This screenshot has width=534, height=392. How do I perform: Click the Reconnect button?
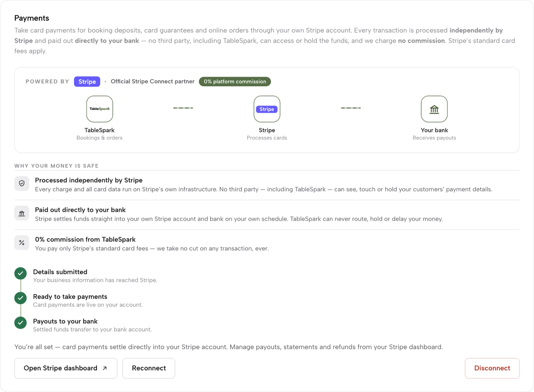click(x=149, y=368)
